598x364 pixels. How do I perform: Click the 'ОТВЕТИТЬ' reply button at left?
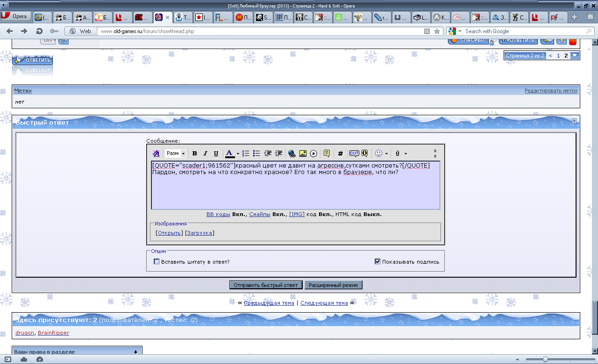(x=33, y=60)
